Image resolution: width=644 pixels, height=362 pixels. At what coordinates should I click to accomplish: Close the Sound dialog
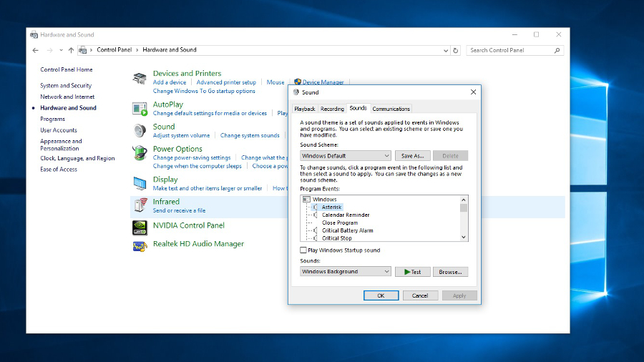click(x=473, y=92)
